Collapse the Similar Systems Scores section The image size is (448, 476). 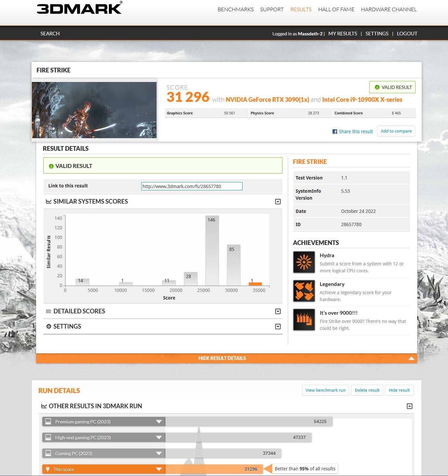coord(278,202)
